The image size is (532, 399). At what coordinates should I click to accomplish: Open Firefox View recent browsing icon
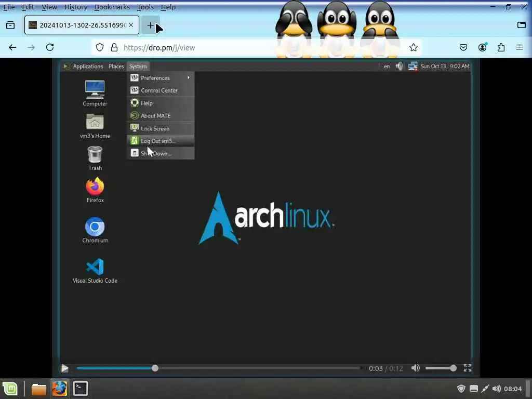(10, 25)
